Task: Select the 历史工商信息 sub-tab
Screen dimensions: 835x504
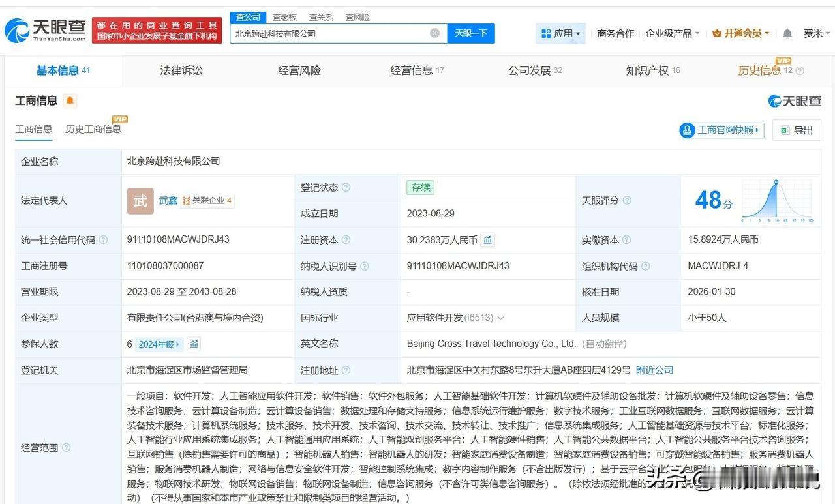Action: [x=93, y=129]
